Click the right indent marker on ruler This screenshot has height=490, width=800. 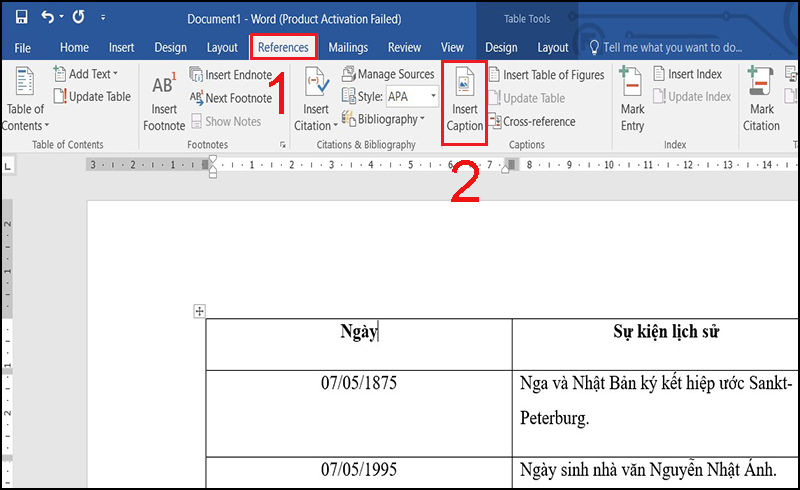pos(505,170)
